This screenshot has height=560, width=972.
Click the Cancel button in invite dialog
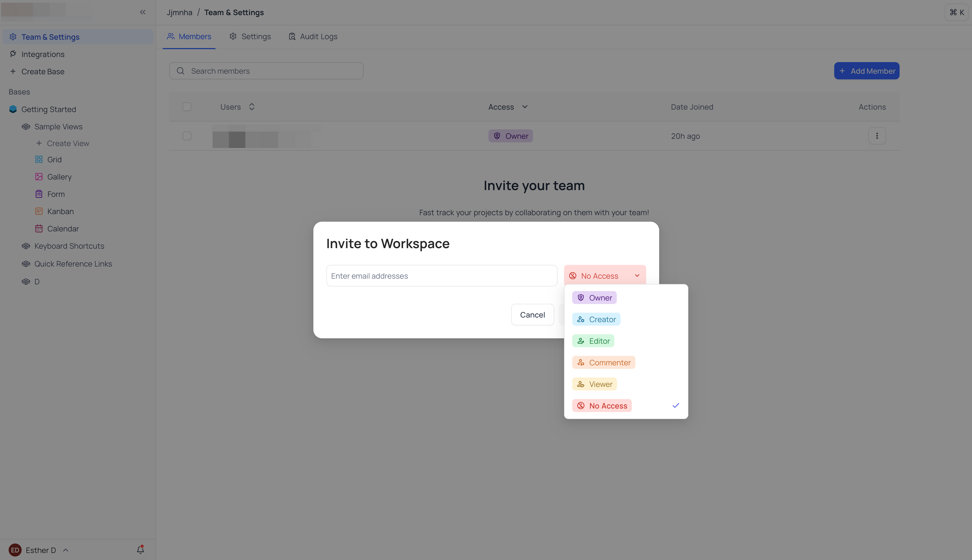532,314
